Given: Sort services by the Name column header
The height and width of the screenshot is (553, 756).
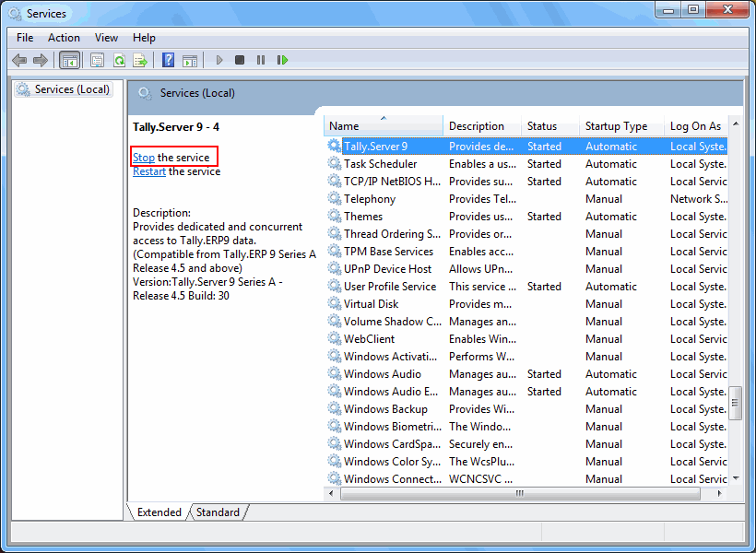Looking at the screenshot, I should click(x=384, y=126).
